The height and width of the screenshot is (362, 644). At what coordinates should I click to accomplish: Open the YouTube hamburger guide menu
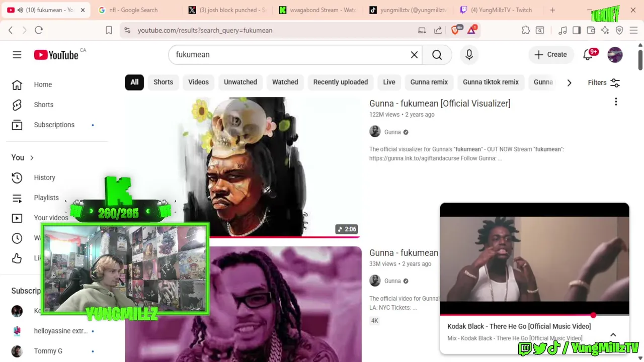17,55
